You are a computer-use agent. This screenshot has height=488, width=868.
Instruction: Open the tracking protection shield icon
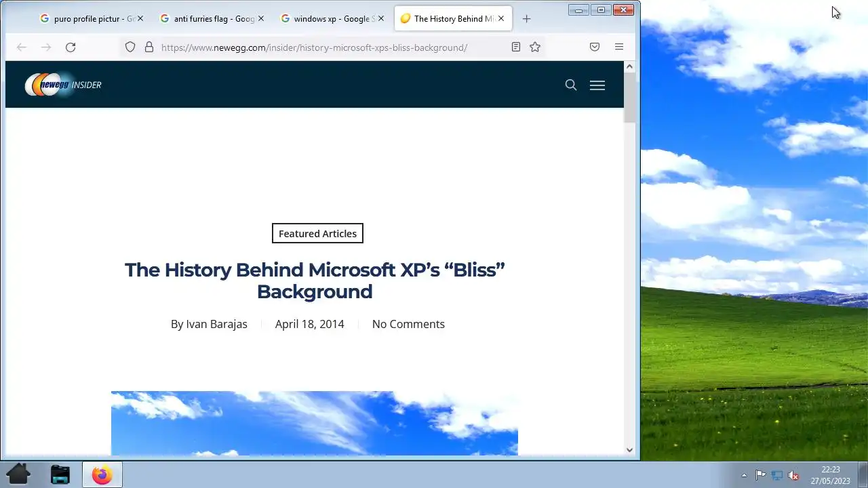click(130, 47)
